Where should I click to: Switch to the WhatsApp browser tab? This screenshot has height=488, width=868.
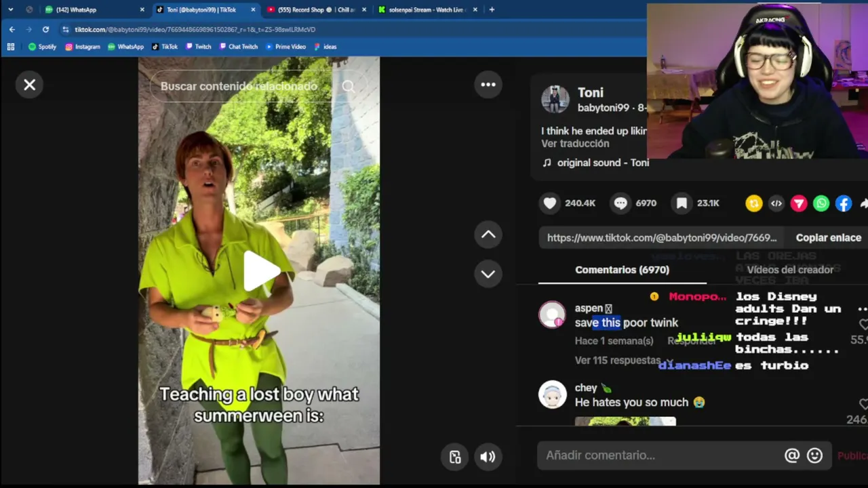tap(94, 9)
